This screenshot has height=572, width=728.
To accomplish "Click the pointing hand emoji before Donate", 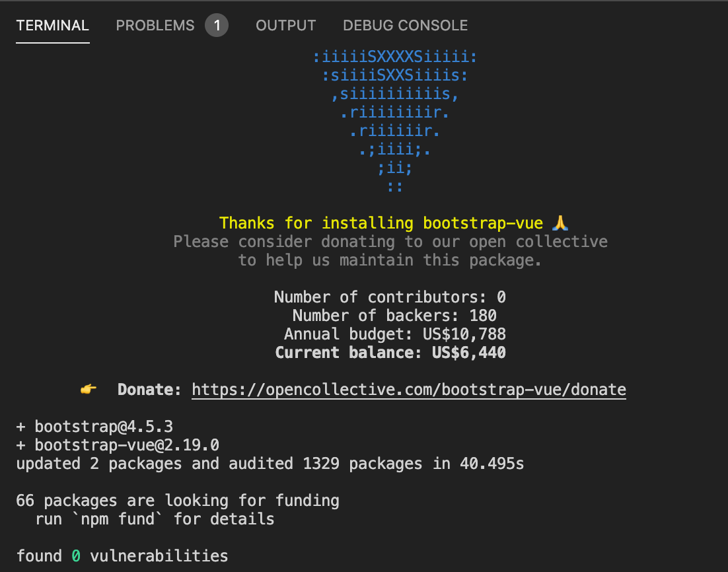I will point(89,389).
